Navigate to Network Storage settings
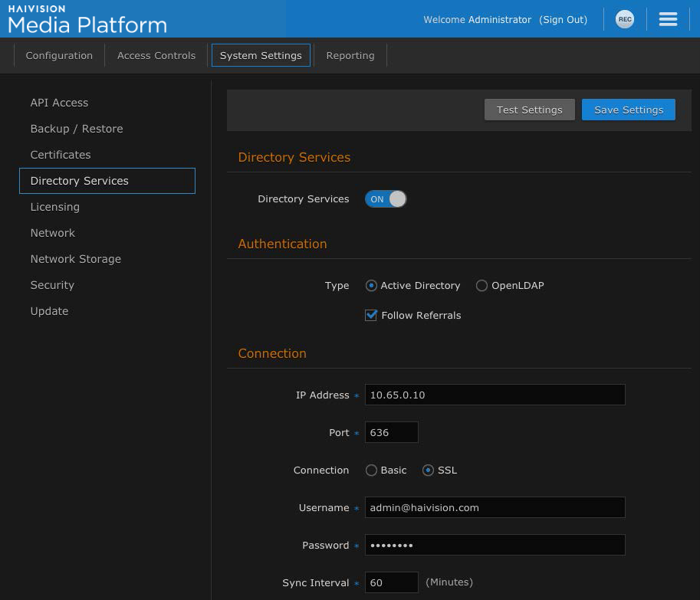700x600 pixels. (75, 259)
